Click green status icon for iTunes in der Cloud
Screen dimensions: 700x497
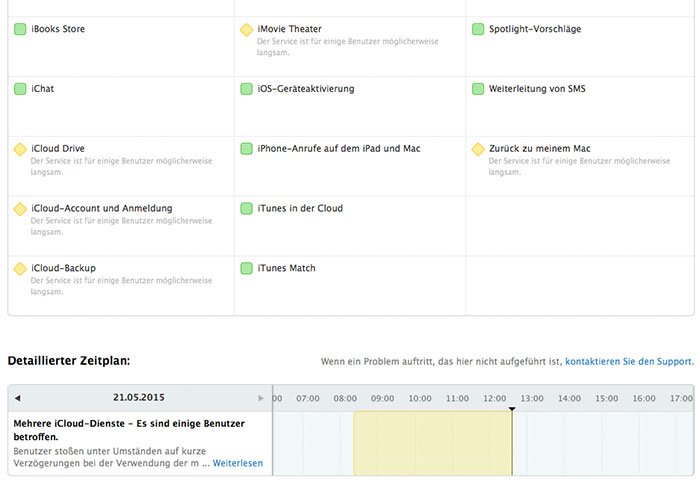click(x=246, y=209)
